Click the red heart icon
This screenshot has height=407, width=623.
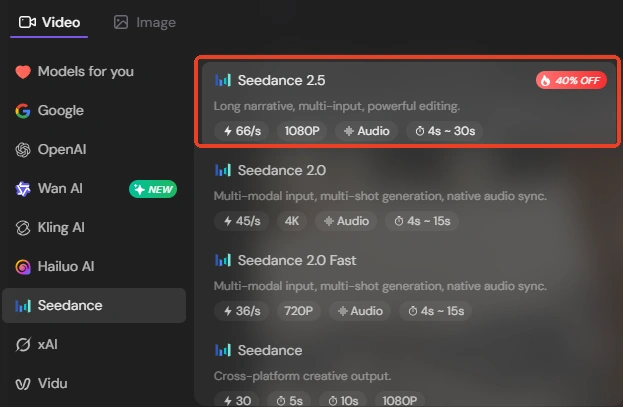pyautogui.click(x=23, y=72)
